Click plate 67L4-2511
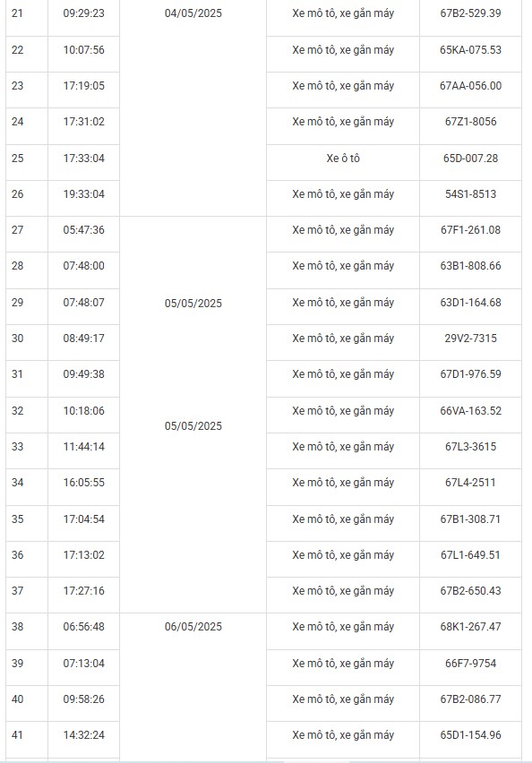Image resolution: width=532 pixels, height=763 pixels. pos(470,482)
